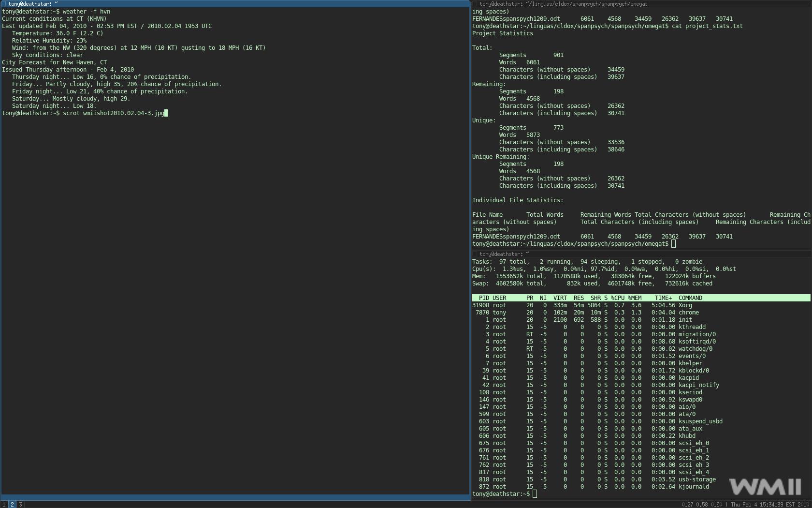The image size is (812, 508).
Task: Focus the top monitor terminal title bar
Action: (641, 254)
